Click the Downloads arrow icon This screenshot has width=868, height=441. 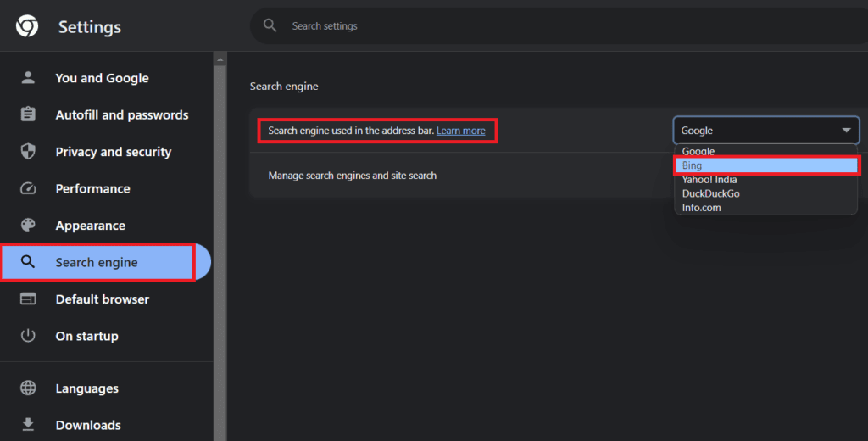coord(28,424)
